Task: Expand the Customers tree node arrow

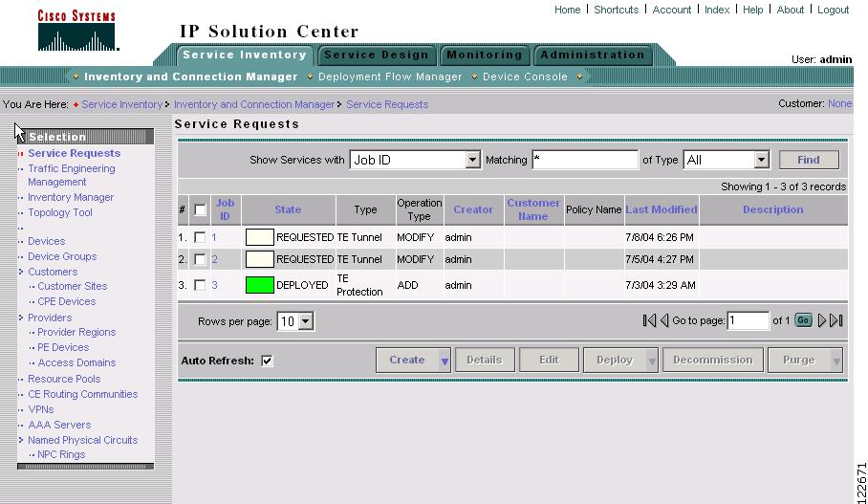Action: click(x=21, y=272)
